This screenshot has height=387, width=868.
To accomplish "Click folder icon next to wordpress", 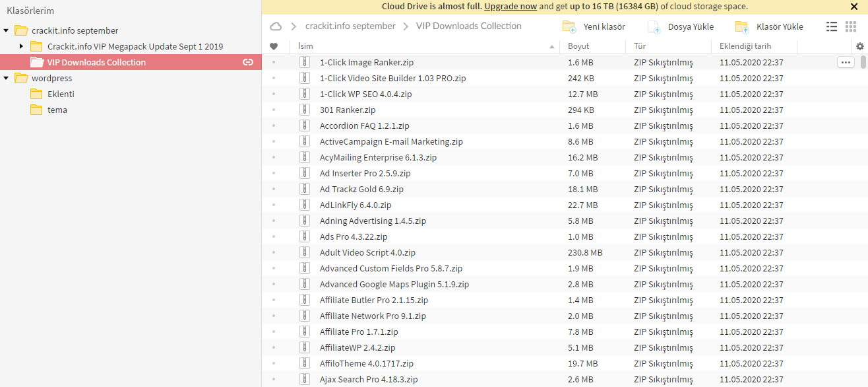I will 20,78.
